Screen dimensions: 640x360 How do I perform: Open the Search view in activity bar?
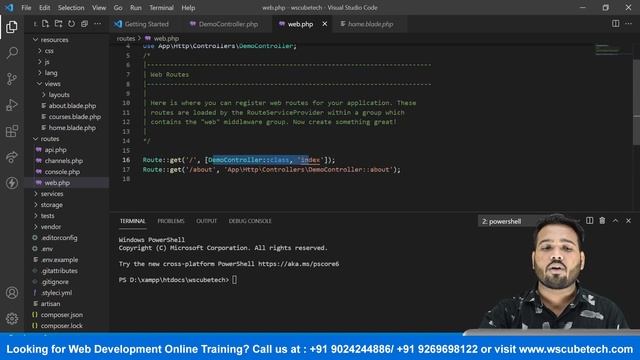[12, 53]
